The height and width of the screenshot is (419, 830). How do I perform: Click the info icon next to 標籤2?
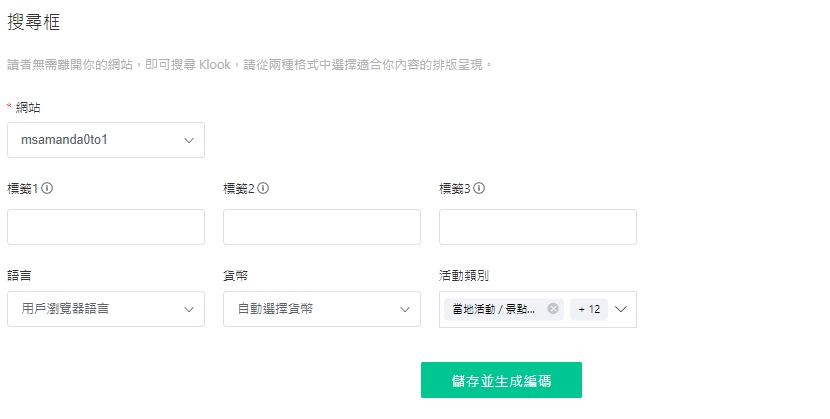click(263, 188)
